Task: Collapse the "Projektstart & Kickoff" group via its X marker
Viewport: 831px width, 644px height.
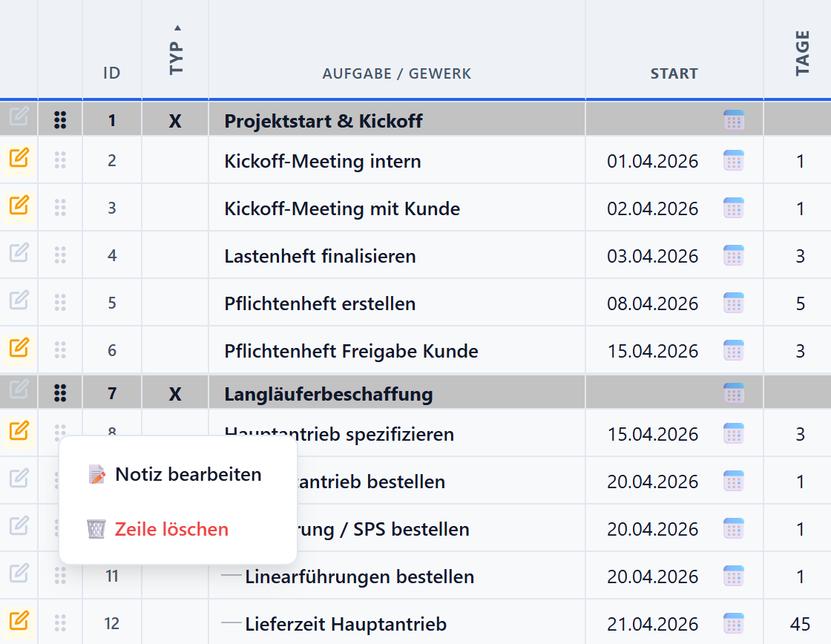Action: click(x=174, y=119)
